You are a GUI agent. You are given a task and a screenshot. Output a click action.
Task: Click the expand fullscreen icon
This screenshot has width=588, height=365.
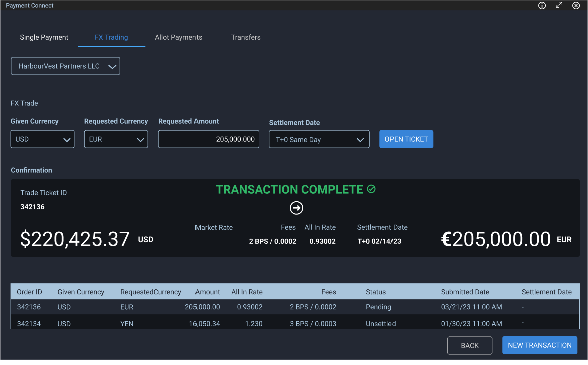tap(559, 5)
